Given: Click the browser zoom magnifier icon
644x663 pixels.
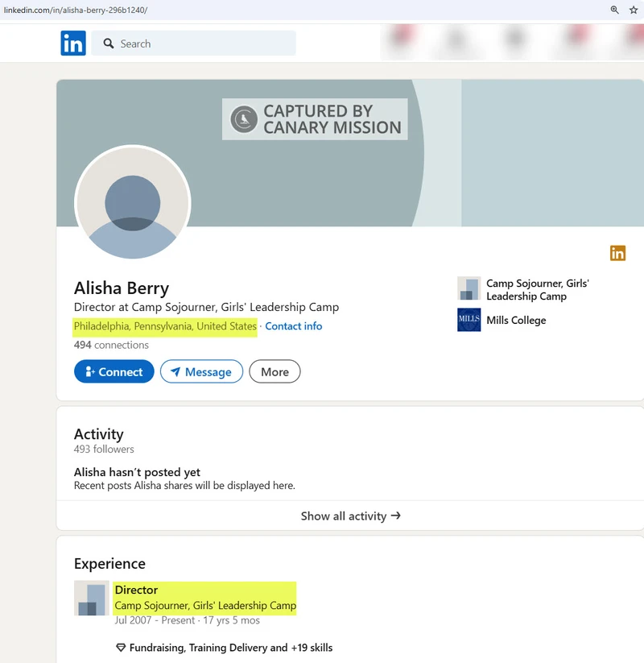Looking at the screenshot, I should click(x=614, y=10).
